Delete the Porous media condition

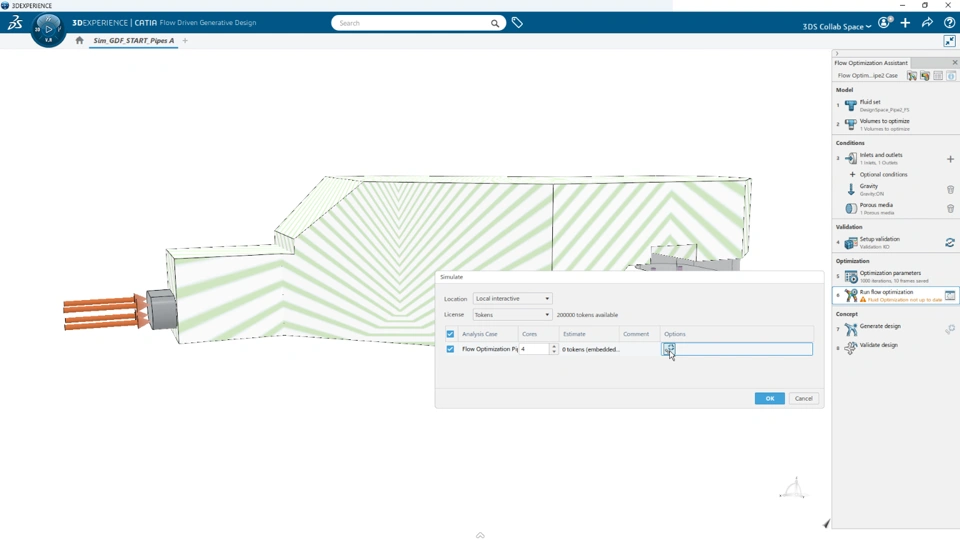pyautogui.click(x=950, y=209)
